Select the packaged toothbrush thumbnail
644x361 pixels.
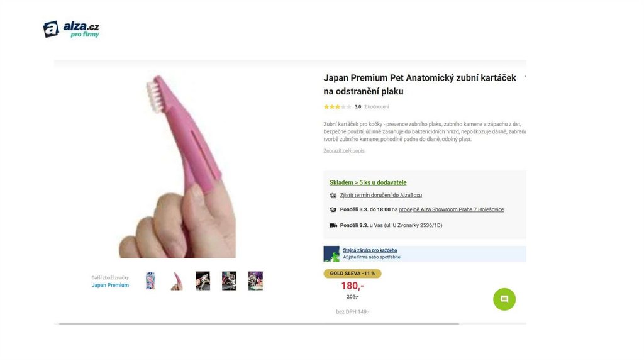(x=150, y=281)
